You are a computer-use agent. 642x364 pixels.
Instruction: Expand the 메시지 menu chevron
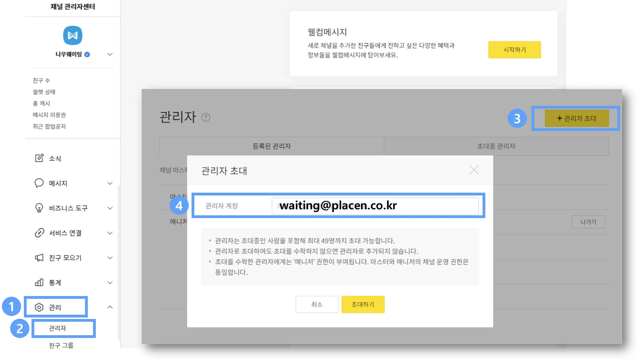(110, 183)
